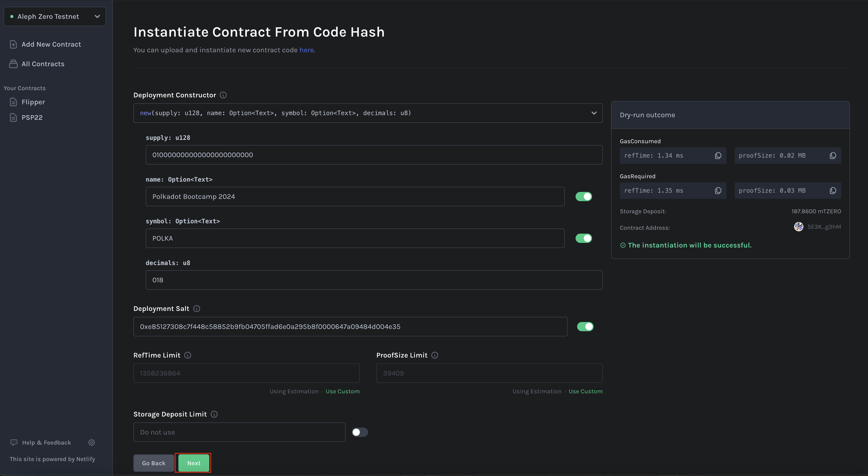Toggle off the symbol Option switch

pos(584,238)
